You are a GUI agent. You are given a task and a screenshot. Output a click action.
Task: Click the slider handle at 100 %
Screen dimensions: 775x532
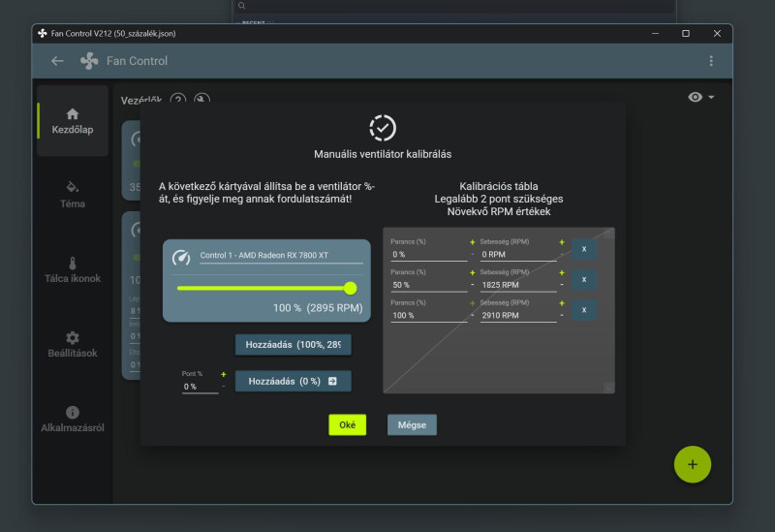(351, 288)
